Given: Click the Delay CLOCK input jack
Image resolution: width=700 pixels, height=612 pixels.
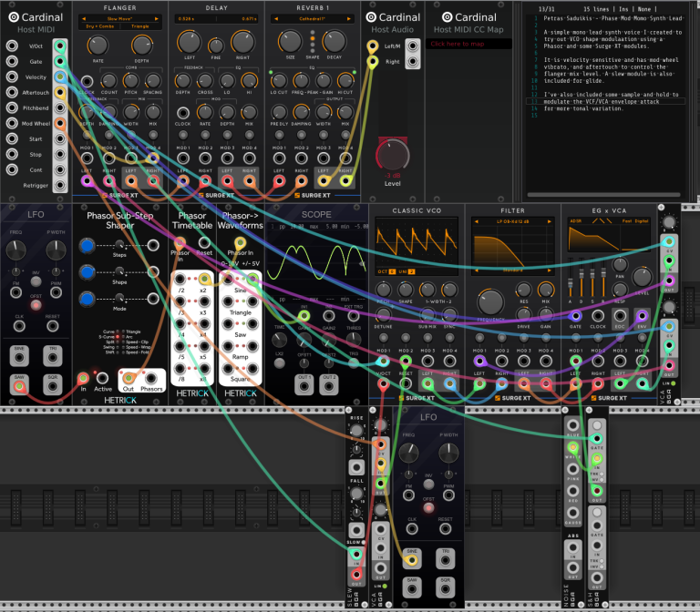Looking at the screenshot, I should (182, 113).
